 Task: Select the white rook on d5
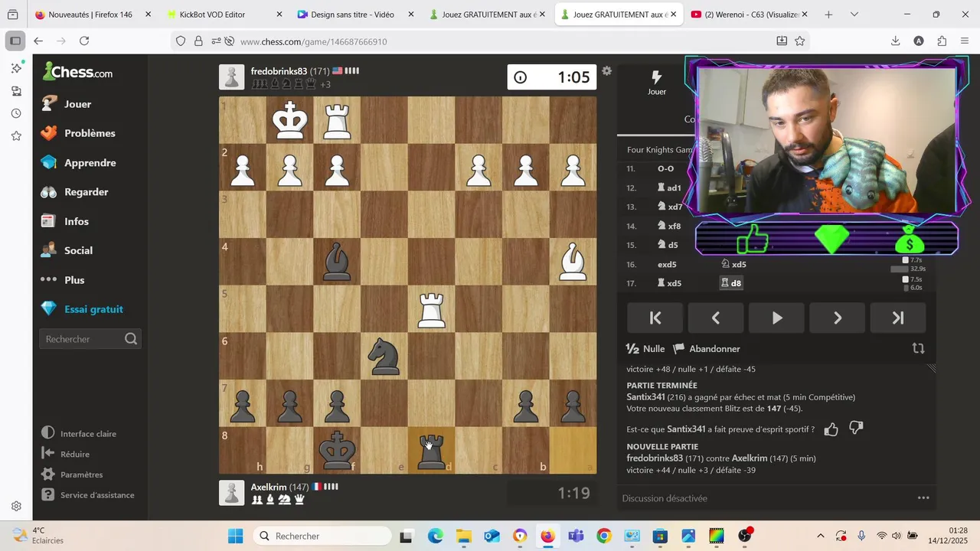pyautogui.click(x=431, y=309)
